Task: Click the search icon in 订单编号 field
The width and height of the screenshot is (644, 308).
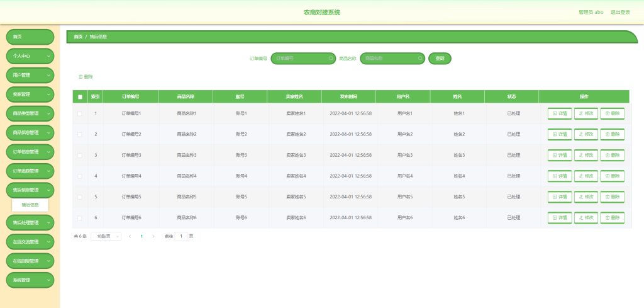Action: pos(331,59)
